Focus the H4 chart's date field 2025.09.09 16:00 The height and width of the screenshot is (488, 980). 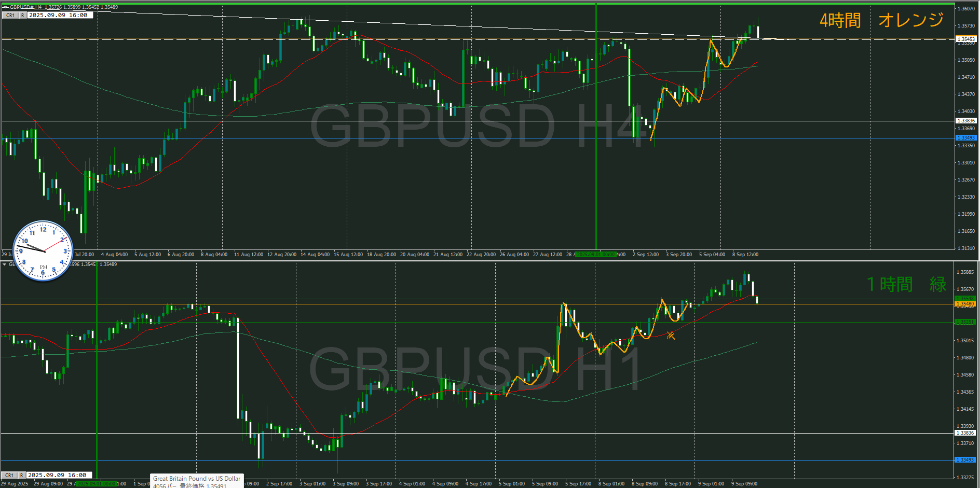pyautogui.click(x=60, y=16)
